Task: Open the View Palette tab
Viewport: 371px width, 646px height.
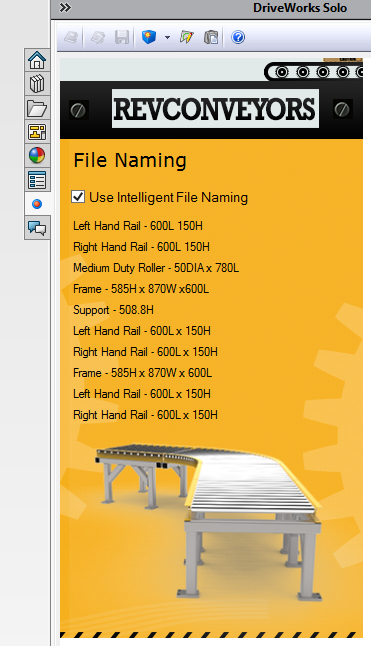Action: point(37,132)
